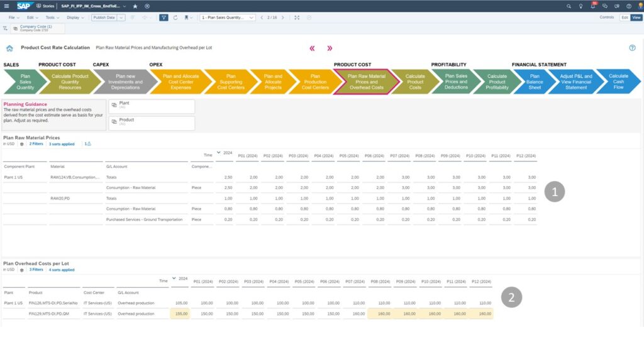This screenshot has height=362, width=644.
Task: Open the File menu
Action: (x=13, y=18)
